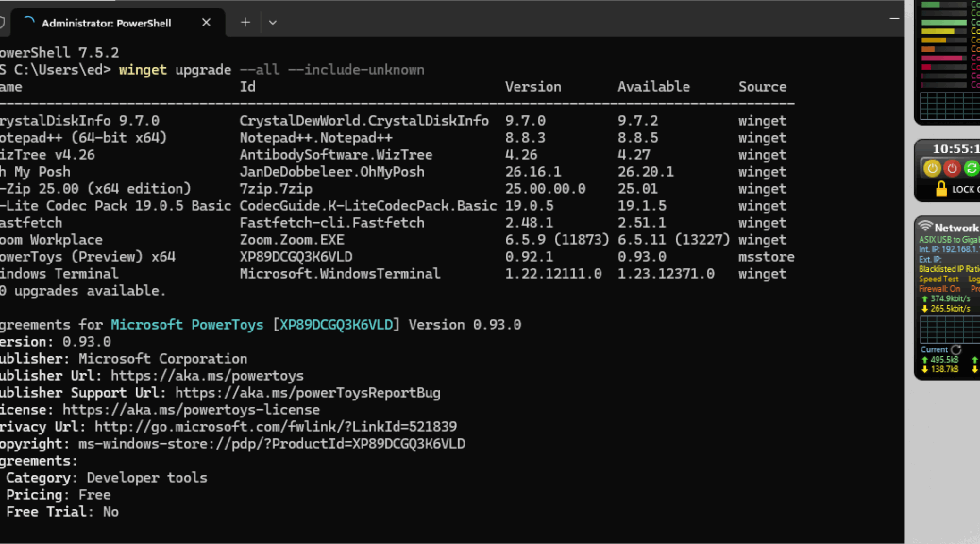Click the msstore source entry
Screen dimensions: 980x544
(x=767, y=256)
